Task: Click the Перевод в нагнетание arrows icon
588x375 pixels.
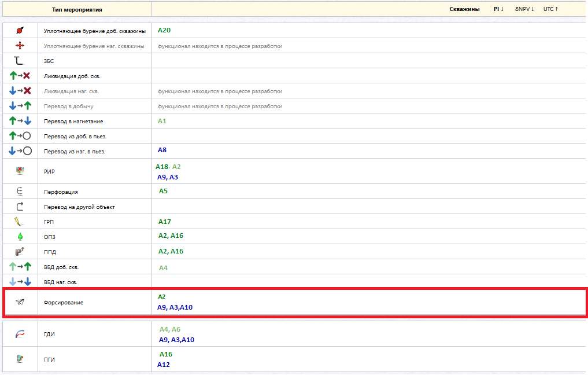Action: (x=20, y=121)
